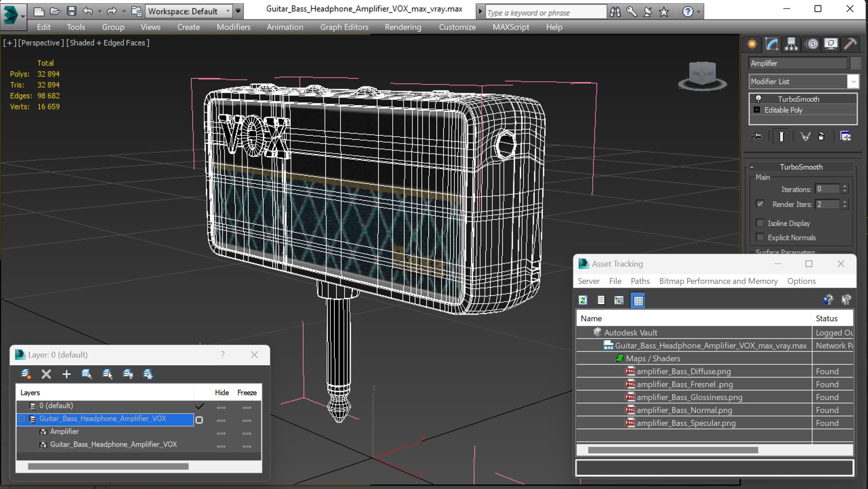Open the Utilities hammer panel tab
868x489 pixels.
850,44
